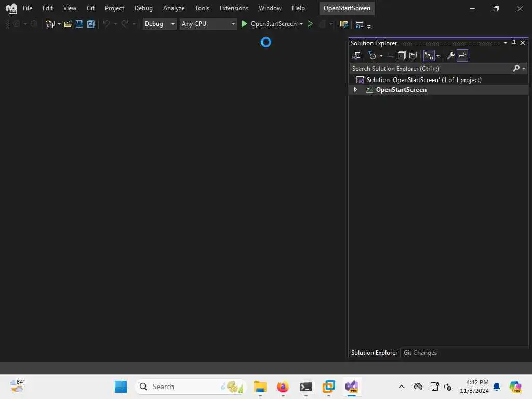Open Terminal from the taskbar
Viewport: 532px width, 399px height.
coord(305,387)
